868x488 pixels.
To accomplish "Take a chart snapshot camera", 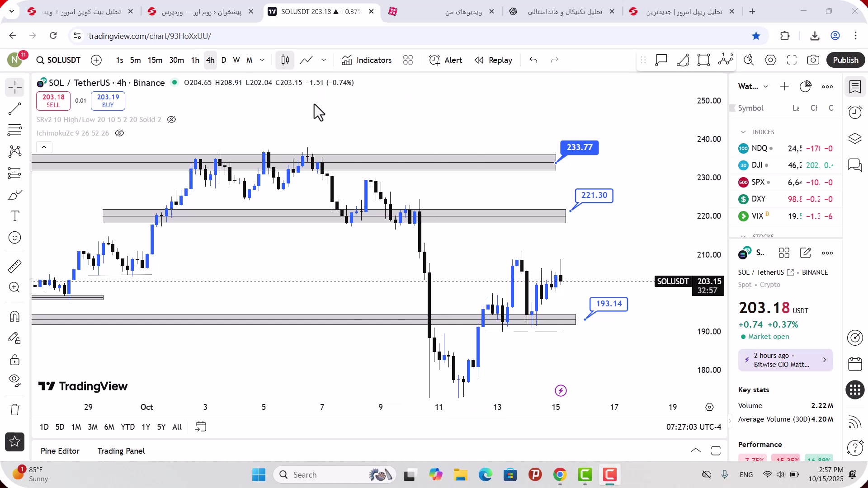I will 813,60.
